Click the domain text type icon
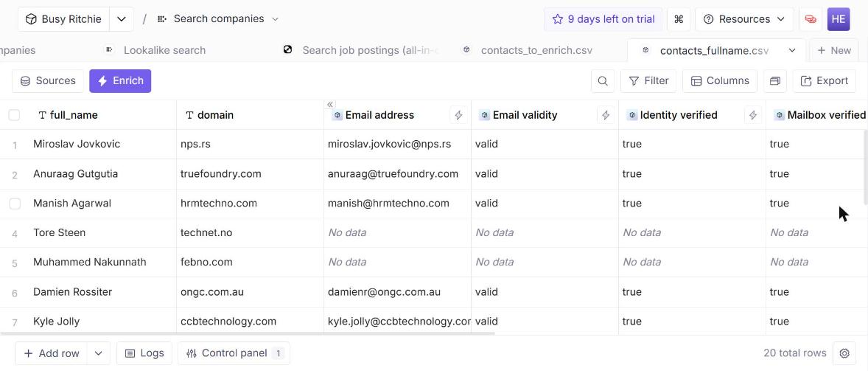Image resolution: width=868 pixels, height=371 pixels. click(x=189, y=115)
